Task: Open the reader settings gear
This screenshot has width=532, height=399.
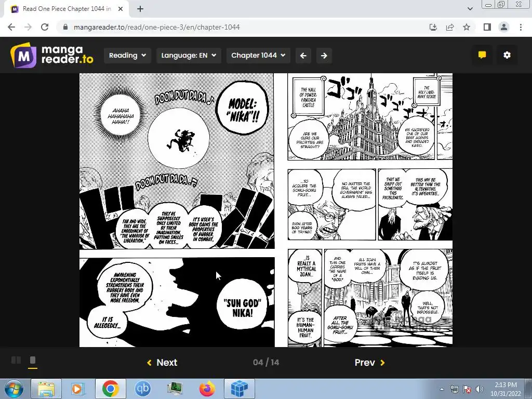Action: click(x=507, y=55)
